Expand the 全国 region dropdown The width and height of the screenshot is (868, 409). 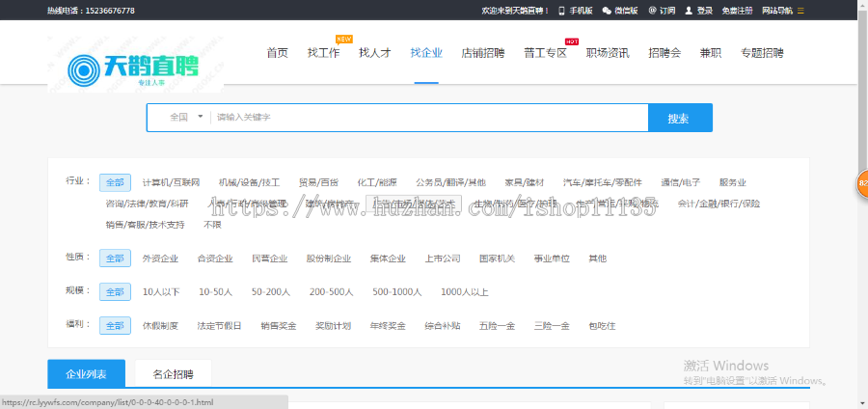pos(186,117)
